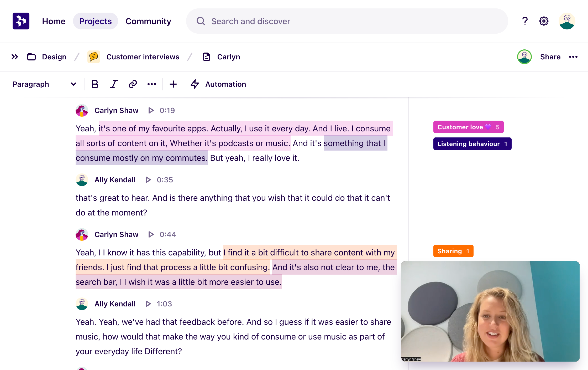The width and height of the screenshot is (588, 370).
Task: Switch to the Community tab
Action: (x=148, y=21)
